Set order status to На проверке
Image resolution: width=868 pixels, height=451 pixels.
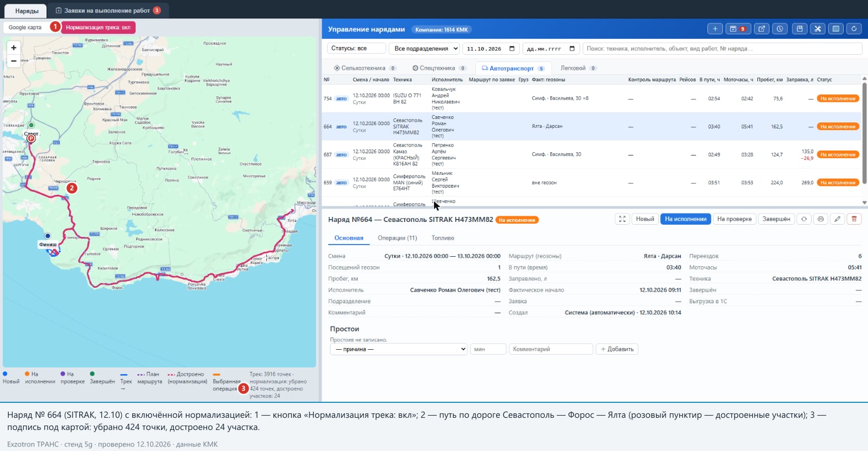pos(734,219)
